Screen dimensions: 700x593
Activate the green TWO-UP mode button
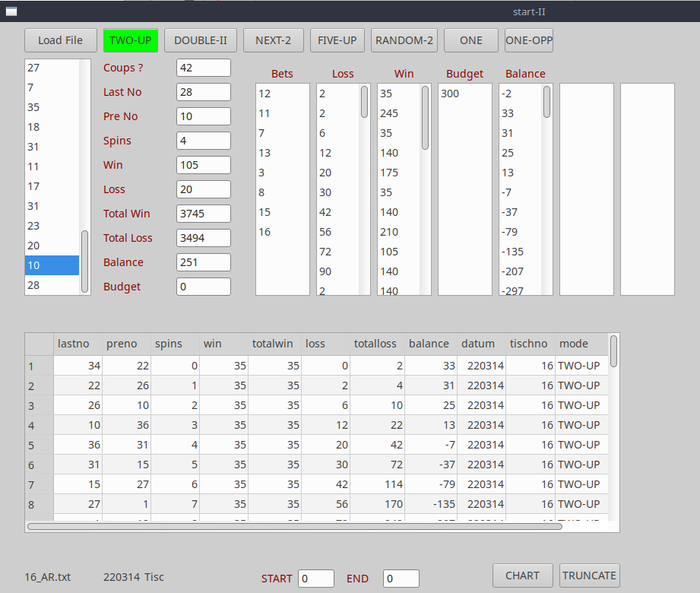pos(131,40)
